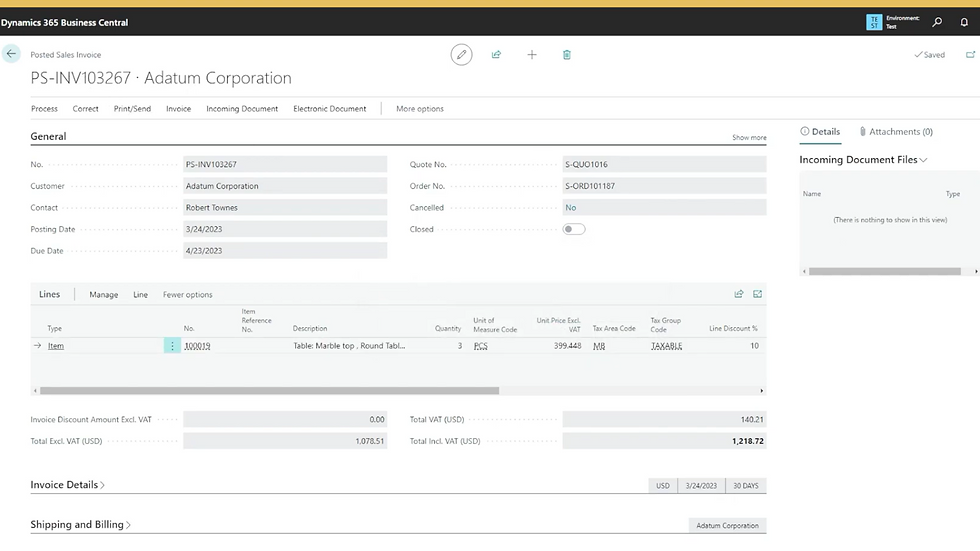
Task: Click the Quantity column header
Action: click(448, 329)
